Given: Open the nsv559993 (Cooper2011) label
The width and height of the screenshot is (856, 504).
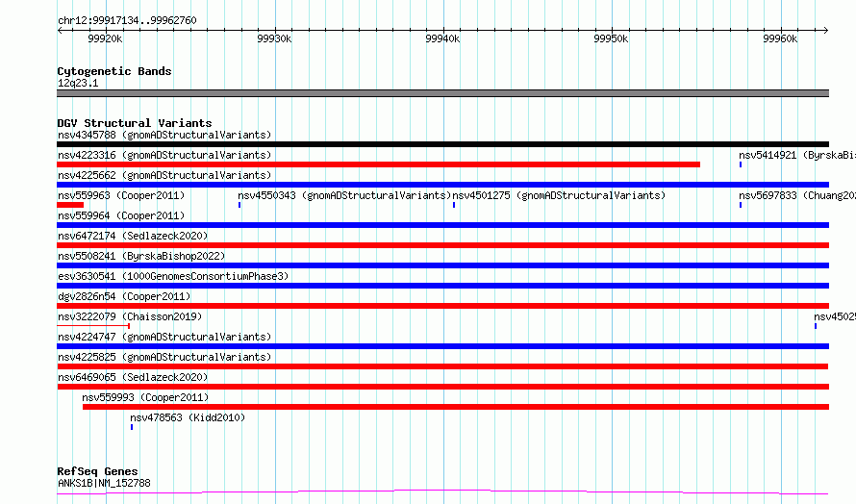Looking at the screenshot, I should tap(145, 397).
